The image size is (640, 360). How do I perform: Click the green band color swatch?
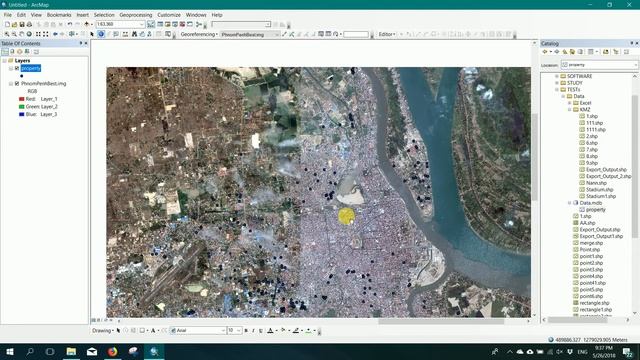click(x=22, y=107)
